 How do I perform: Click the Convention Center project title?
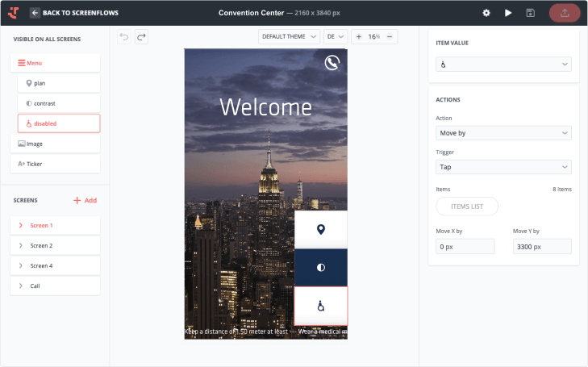[251, 13]
